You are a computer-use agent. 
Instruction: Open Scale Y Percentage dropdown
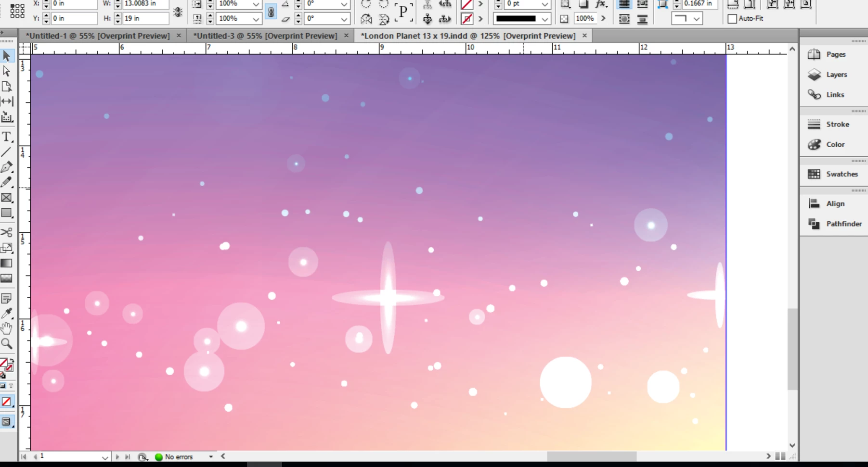tap(256, 19)
